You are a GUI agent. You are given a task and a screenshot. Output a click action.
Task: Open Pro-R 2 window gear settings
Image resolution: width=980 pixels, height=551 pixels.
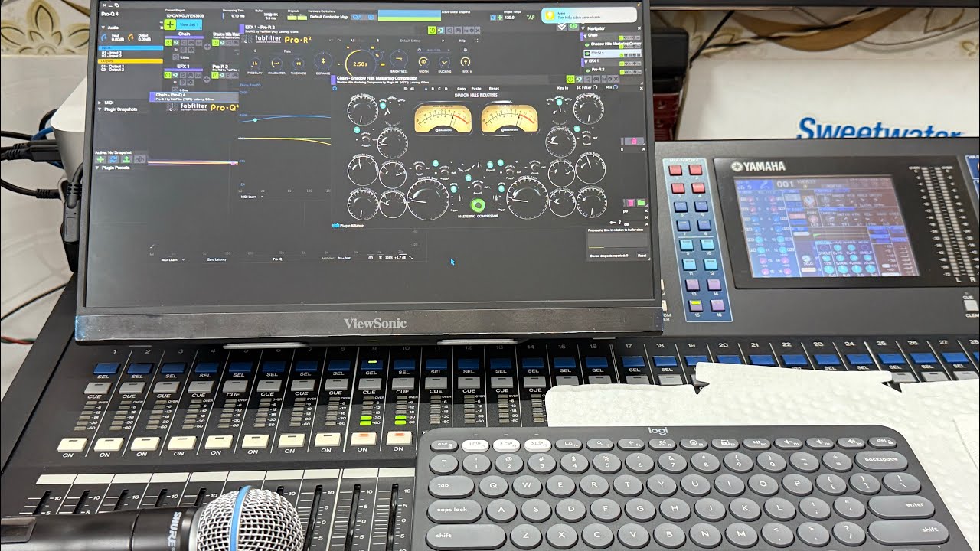(x=472, y=31)
